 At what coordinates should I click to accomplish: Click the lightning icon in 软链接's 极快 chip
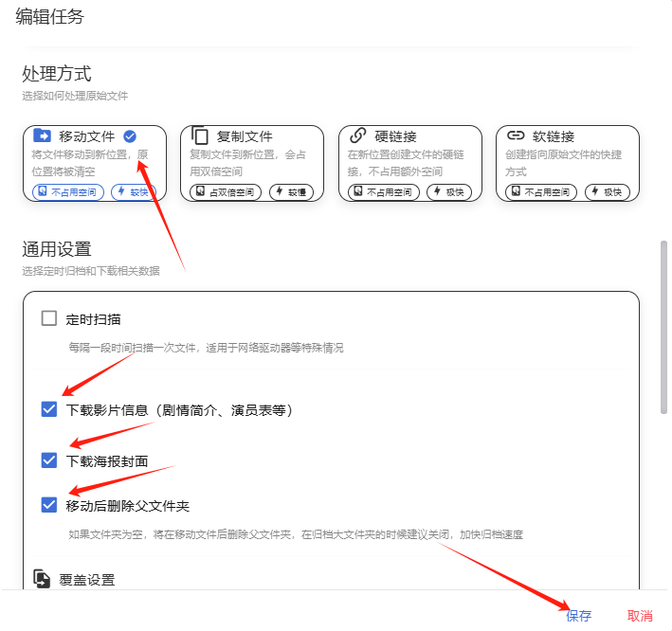pyautogui.click(x=595, y=191)
